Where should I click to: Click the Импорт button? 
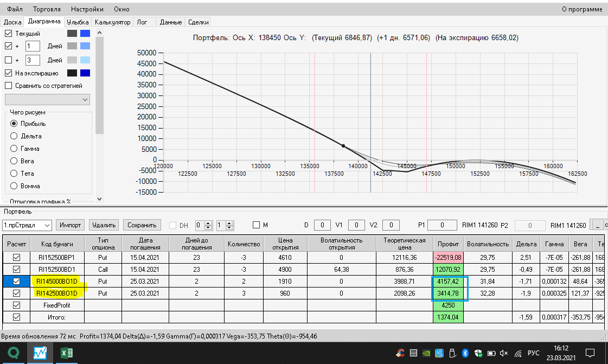click(70, 225)
